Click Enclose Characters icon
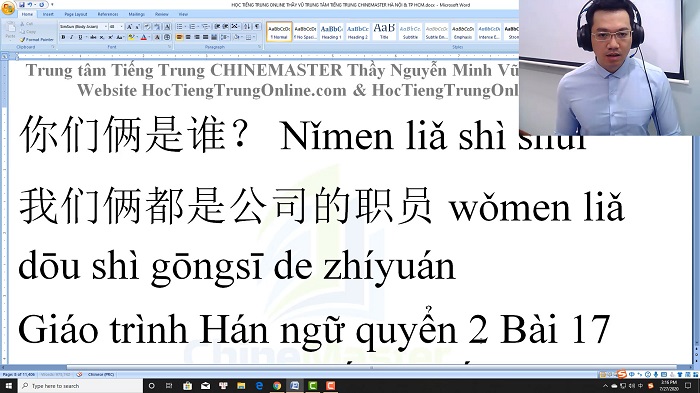 point(167,38)
